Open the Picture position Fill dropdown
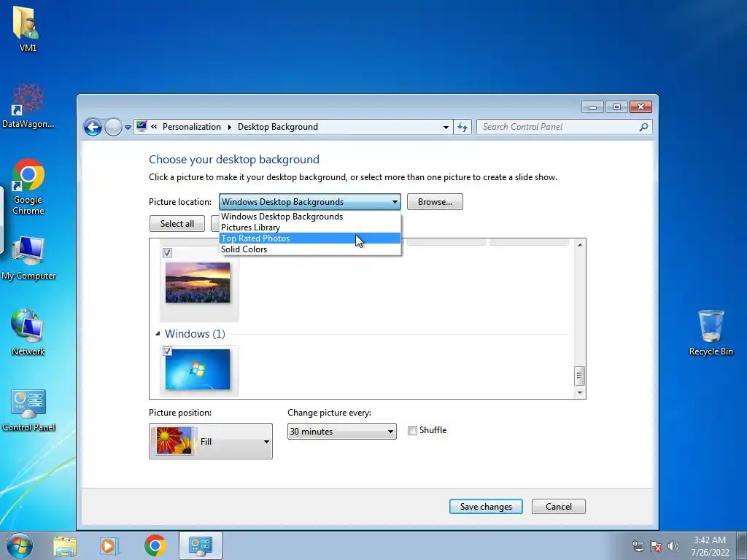The height and width of the screenshot is (560, 747). (x=211, y=441)
